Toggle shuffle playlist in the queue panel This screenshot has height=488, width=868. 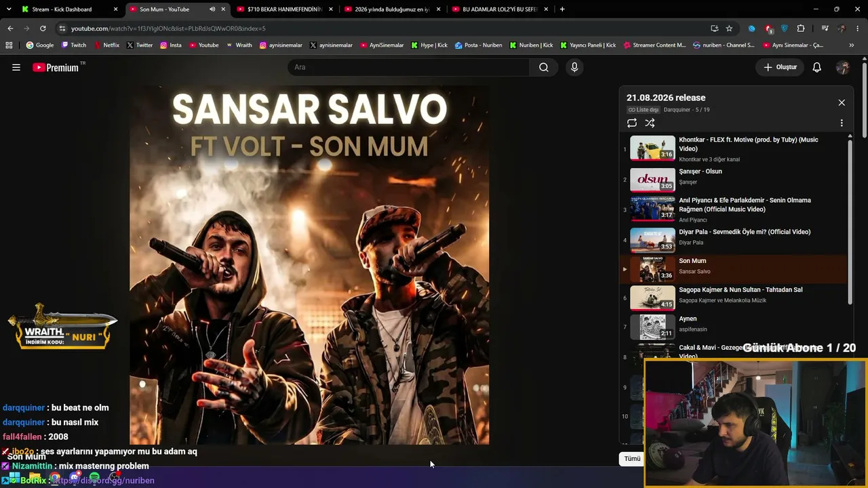[x=650, y=123]
